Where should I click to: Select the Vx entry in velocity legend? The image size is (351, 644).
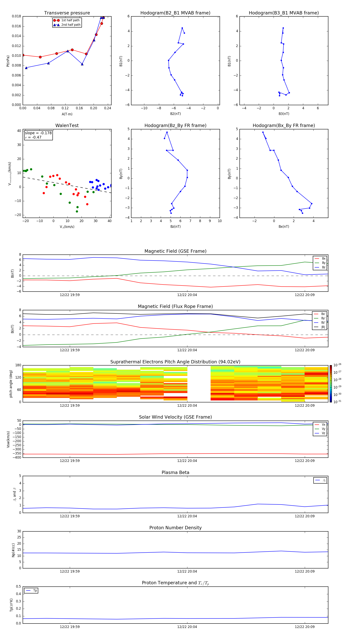click(320, 424)
